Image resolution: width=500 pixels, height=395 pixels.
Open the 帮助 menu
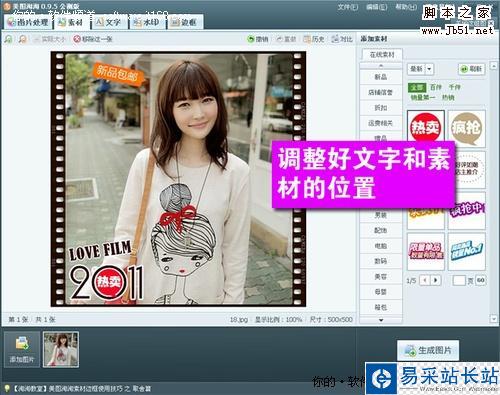point(406,7)
